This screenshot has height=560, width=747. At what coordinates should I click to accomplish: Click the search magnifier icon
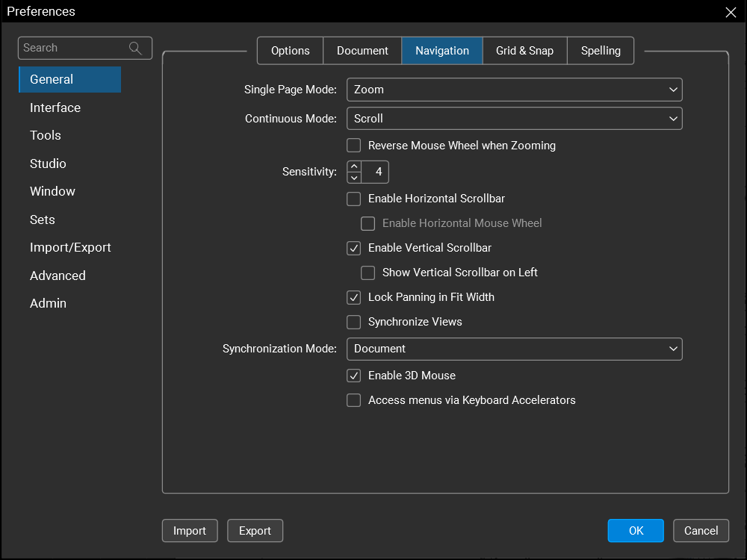coord(135,49)
